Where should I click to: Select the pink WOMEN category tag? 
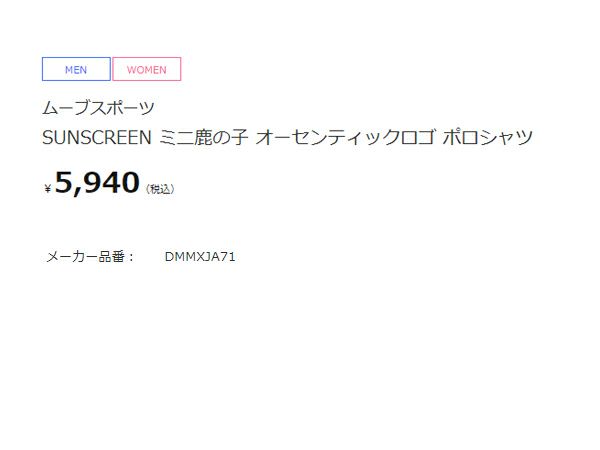pos(147,69)
